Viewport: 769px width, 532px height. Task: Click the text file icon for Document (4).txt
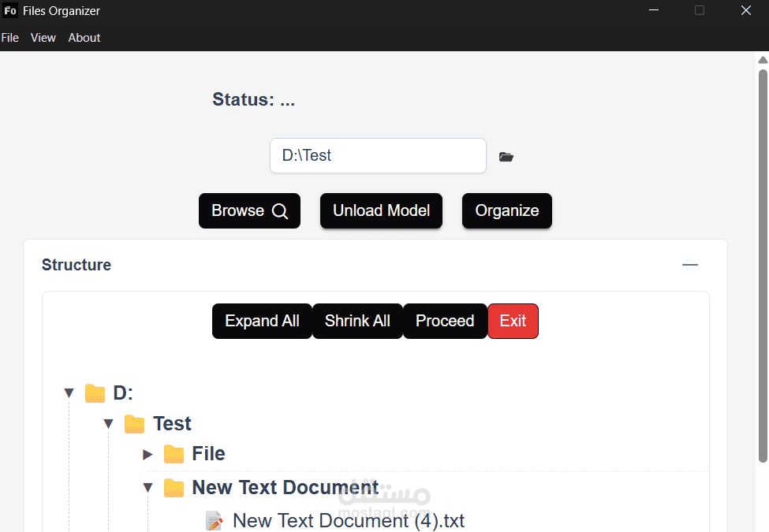tap(214, 521)
